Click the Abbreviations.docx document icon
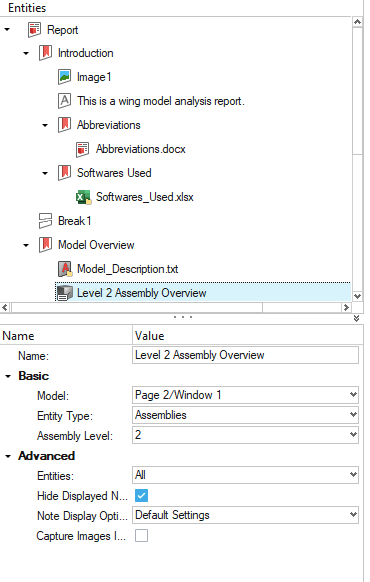This screenshot has height=582, width=370. [82, 149]
